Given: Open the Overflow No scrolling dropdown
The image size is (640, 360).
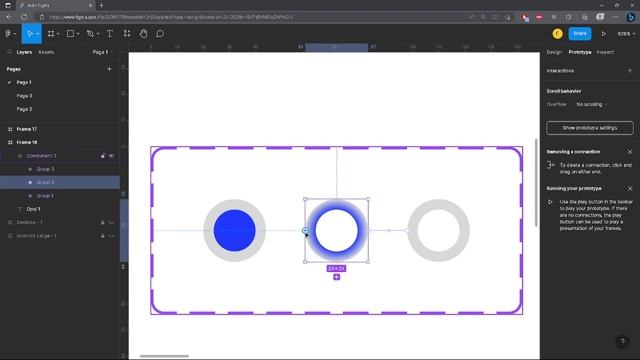Looking at the screenshot, I should click(591, 104).
